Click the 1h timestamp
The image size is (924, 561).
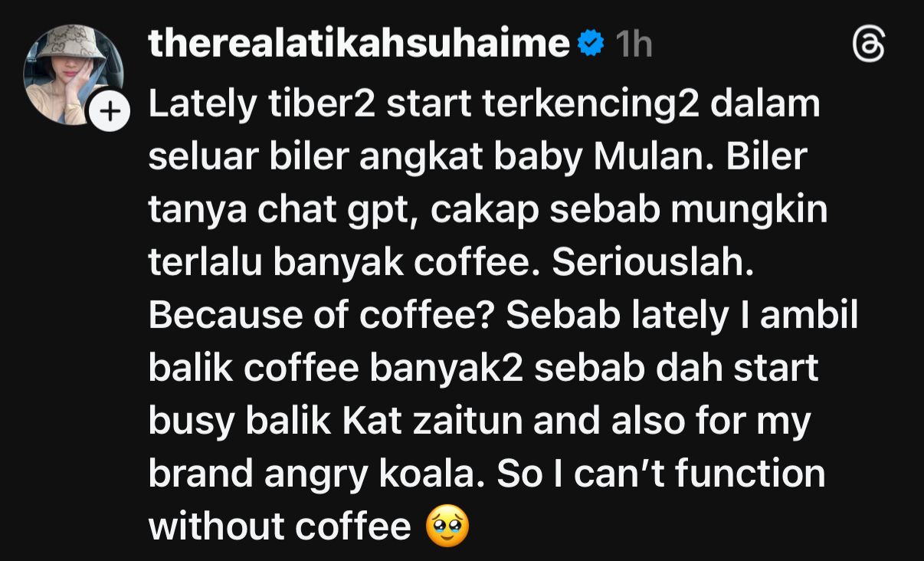tap(634, 45)
